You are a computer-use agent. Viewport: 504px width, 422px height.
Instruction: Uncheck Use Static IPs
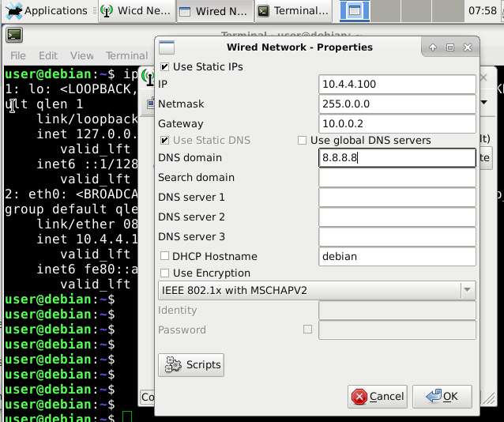pos(164,67)
